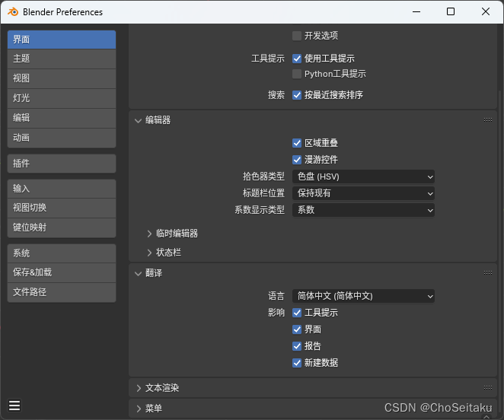The height and width of the screenshot is (420, 504).
Task: Toggle 漫游控件 checkbox
Action: (x=297, y=160)
